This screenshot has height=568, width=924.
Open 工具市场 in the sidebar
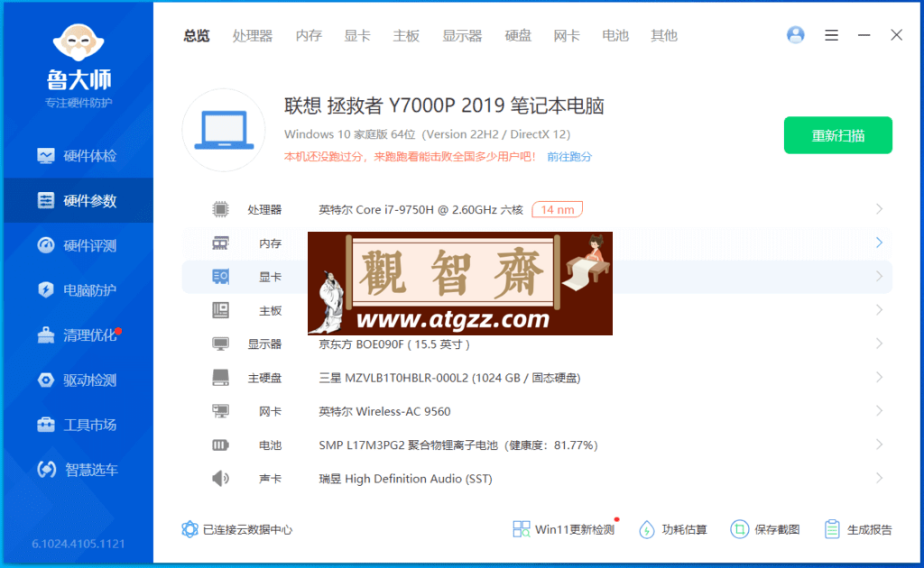click(x=78, y=425)
